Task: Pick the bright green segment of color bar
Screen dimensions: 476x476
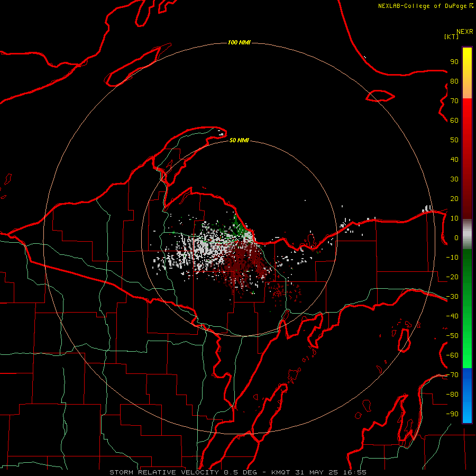Action: click(x=467, y=308)
